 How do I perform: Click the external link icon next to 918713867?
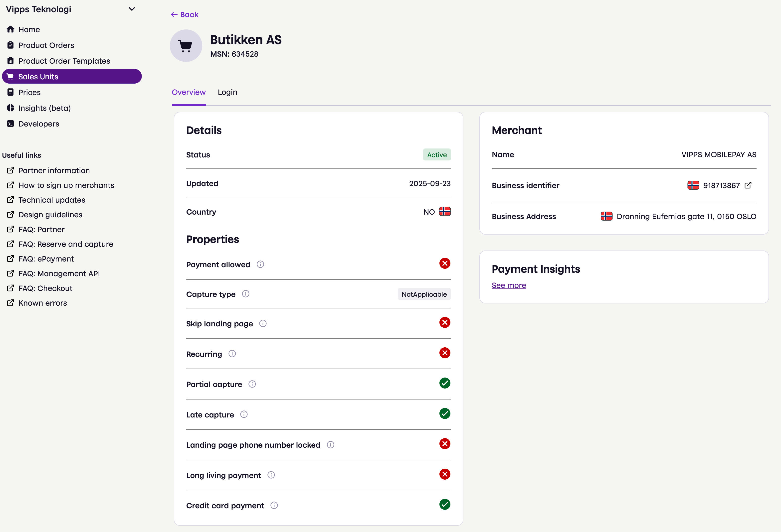coord(748,185)
